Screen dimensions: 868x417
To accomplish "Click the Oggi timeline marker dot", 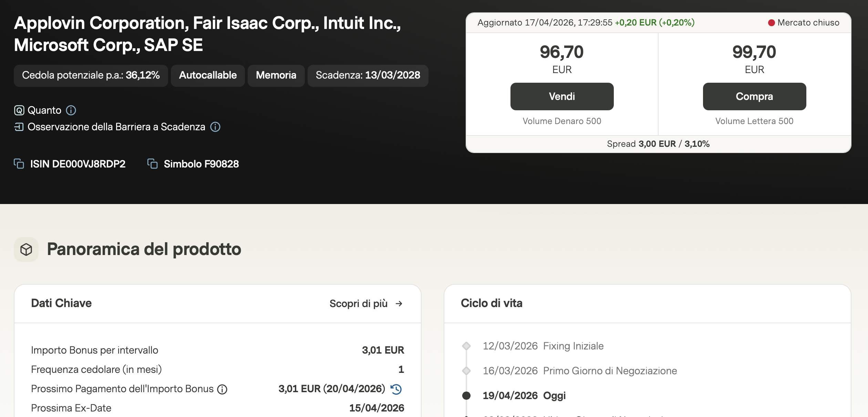I will [466, 396].
